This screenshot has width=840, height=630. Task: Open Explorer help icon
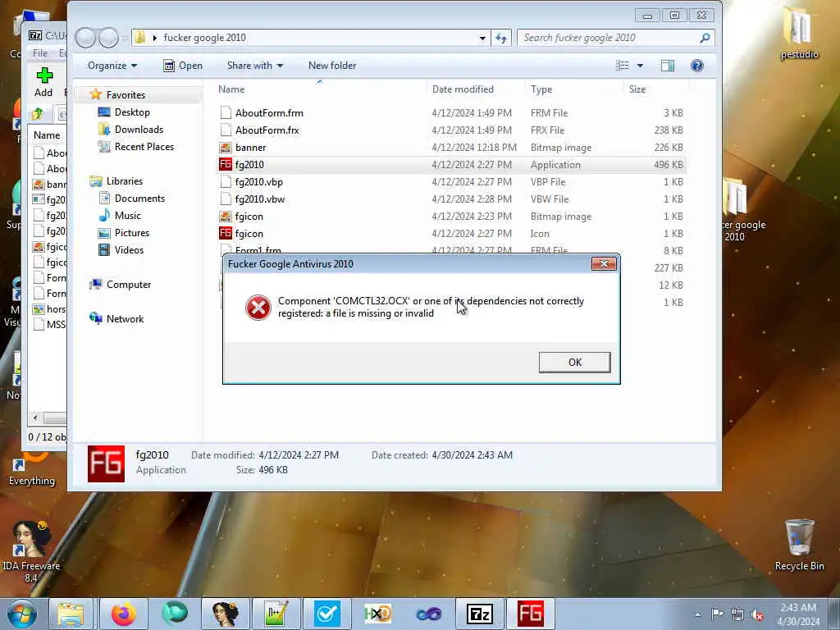point(697,66)
